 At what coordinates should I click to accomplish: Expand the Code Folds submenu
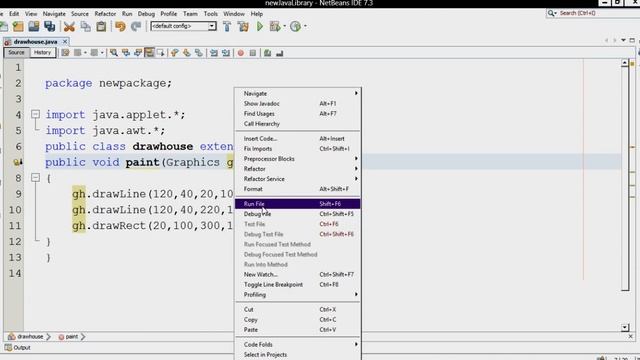coord(298,344)
